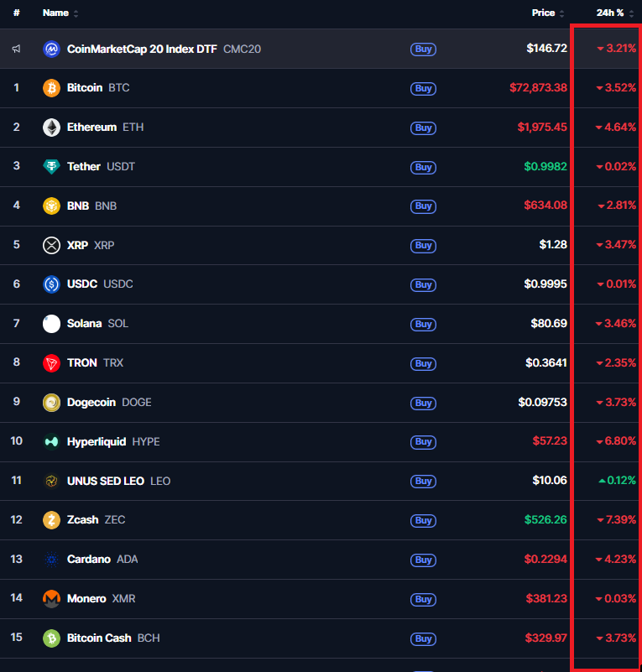Click BNB price $634.08
The width and height of the screenshot is (642, 672).
point(545,206)
